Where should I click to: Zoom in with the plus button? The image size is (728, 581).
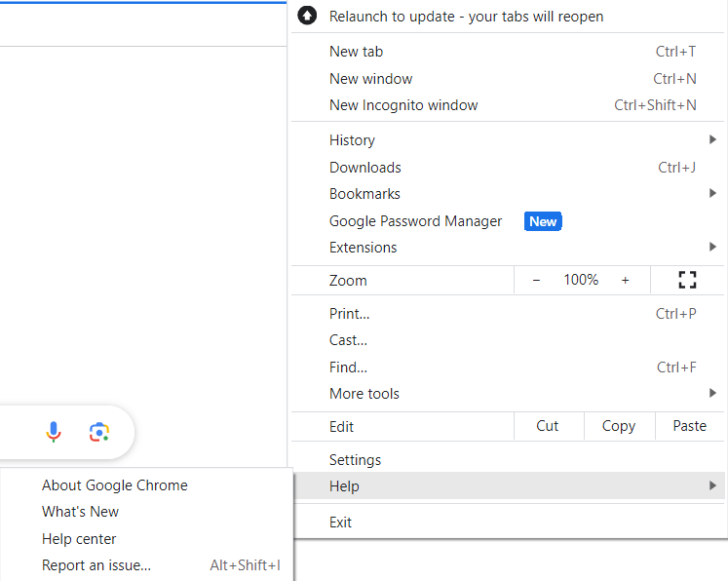625,281
